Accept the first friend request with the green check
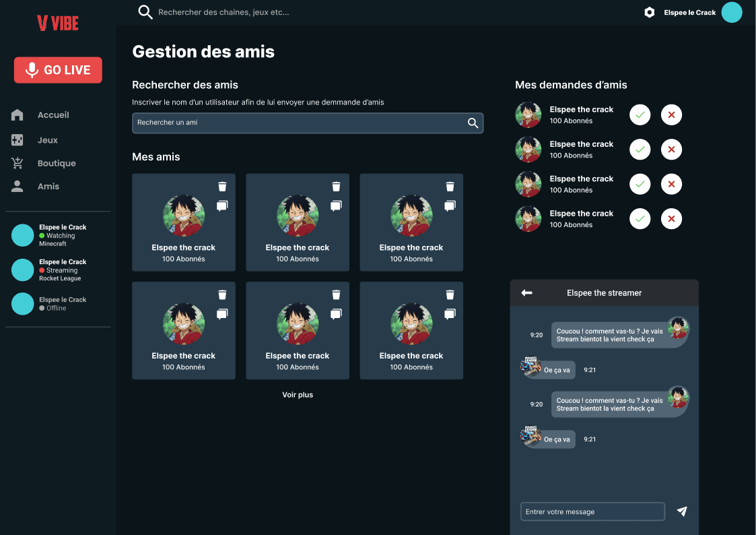 pos(640,115)
